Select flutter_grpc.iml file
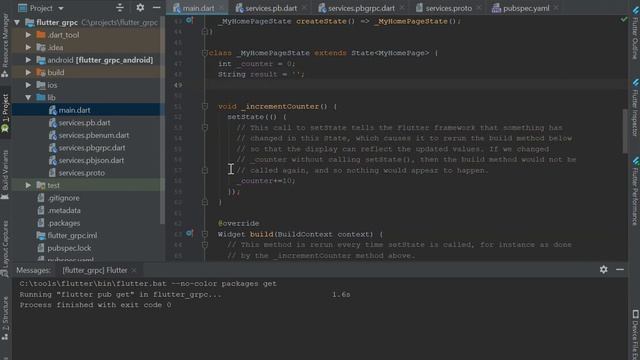Viewport: 640px width, 360px height. tap(72, 236)
